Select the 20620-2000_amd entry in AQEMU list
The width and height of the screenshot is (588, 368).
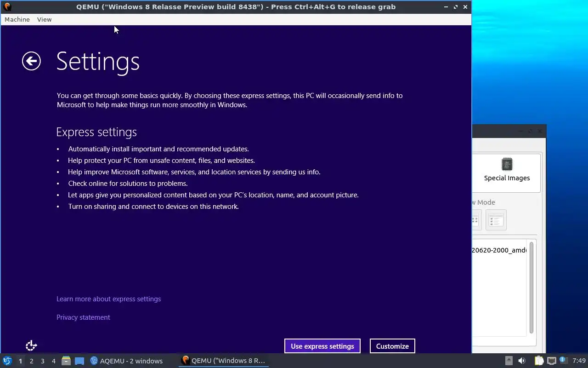pos(499,250)
